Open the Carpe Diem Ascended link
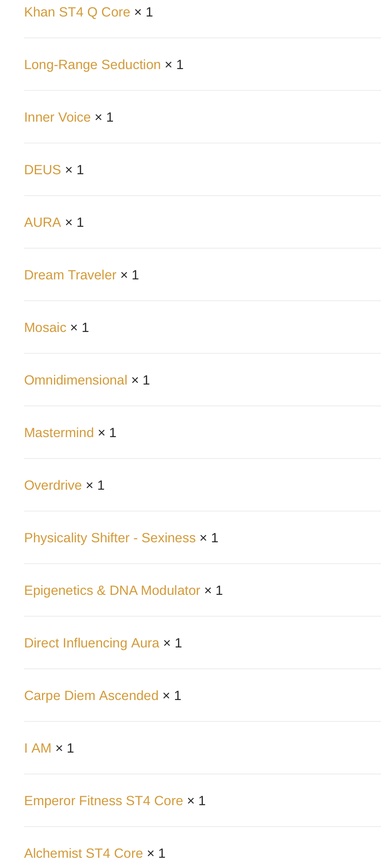 tap(91, 696)
